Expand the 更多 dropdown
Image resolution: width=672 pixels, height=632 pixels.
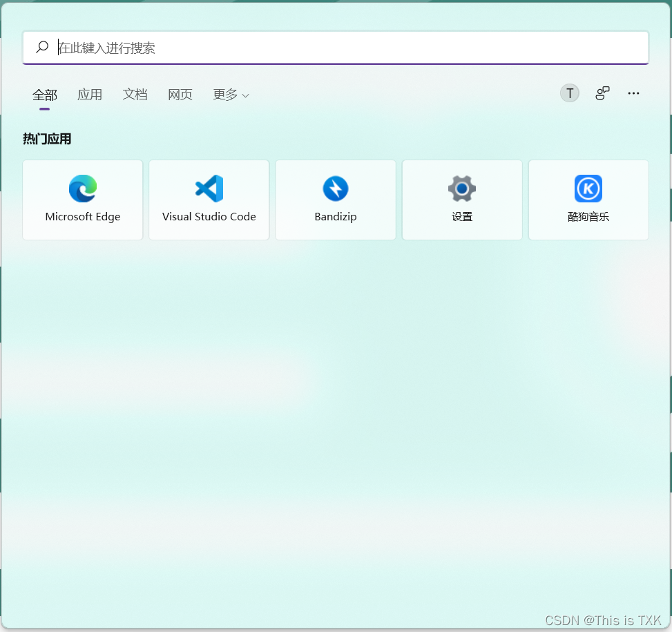[231, 94]
